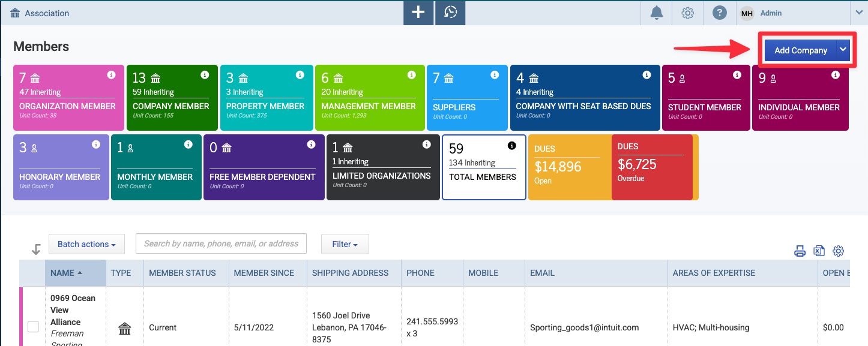The width and height of the screenshot is (868, 346).
Task: Click the help question mark icon
Action: (719, 13)
